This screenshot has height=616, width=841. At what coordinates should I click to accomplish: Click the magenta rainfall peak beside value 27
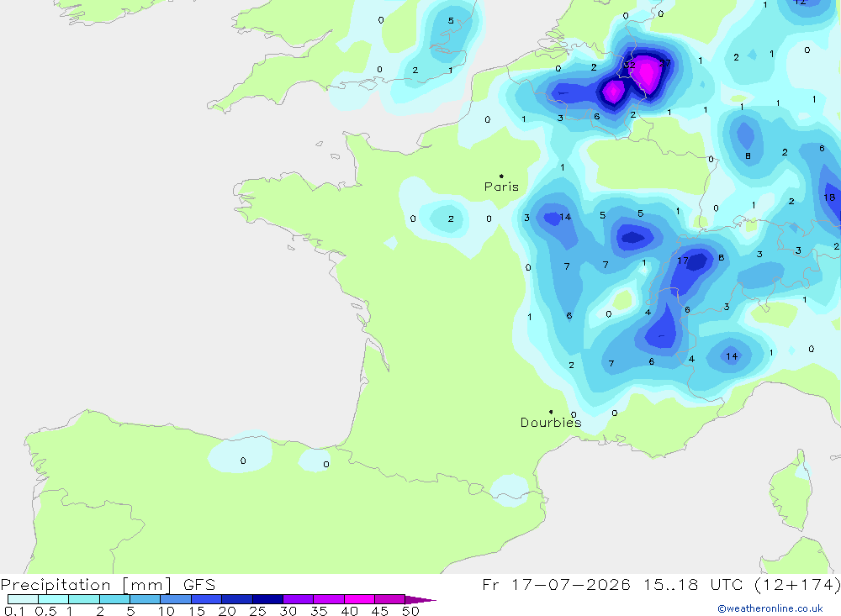(x=648, y=74)
